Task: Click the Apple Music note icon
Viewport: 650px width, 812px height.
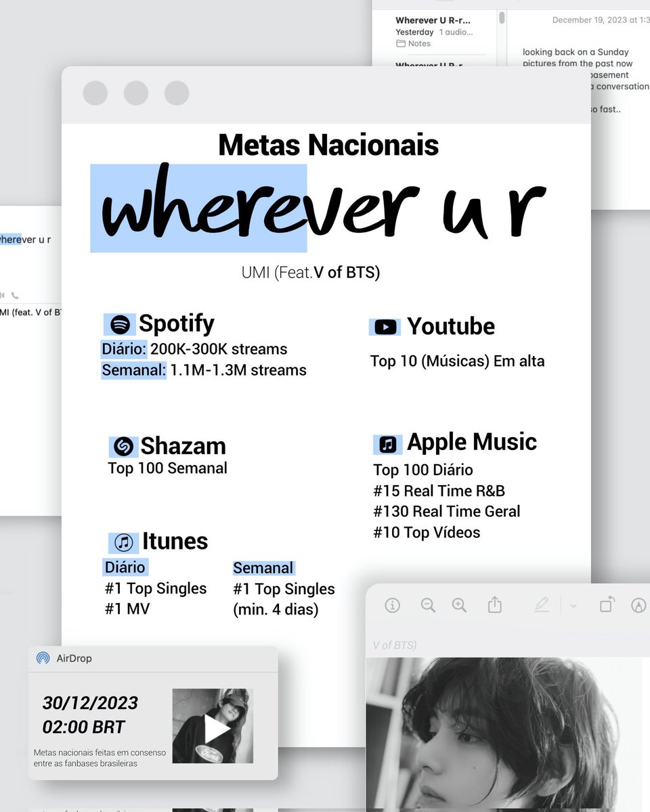Action: point(388,444)
